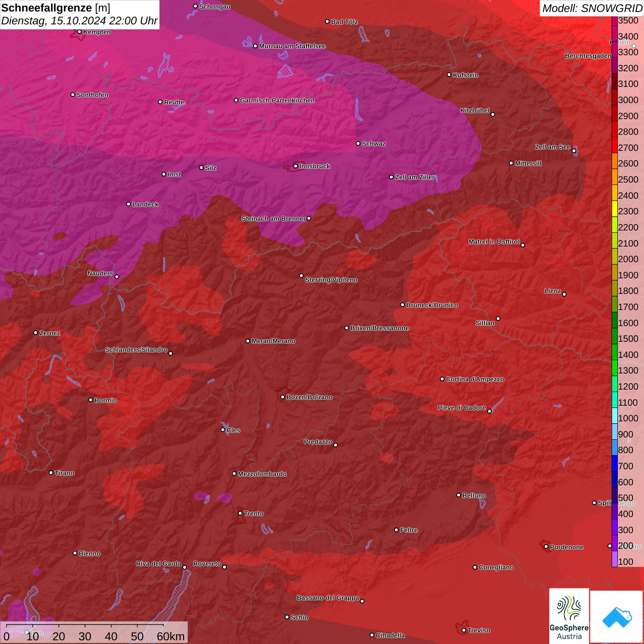Click the Bormio location dot
This screenshot has height=644, width=644.
91,400
